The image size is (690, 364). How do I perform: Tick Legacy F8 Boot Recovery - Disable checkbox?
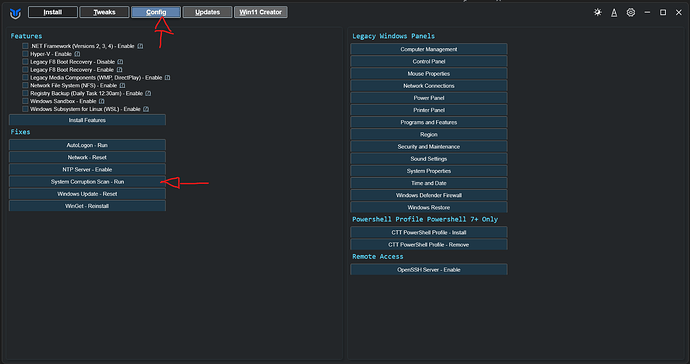[25, 62]
